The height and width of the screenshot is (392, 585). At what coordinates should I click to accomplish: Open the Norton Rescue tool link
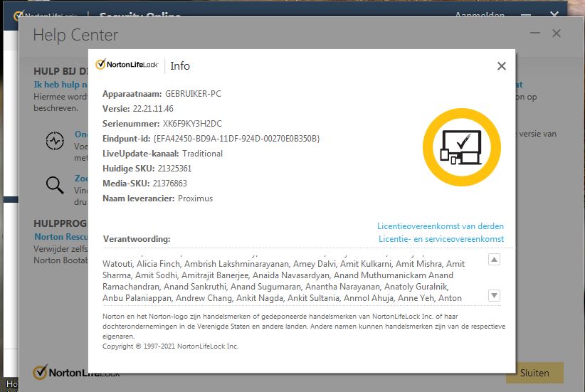[x=61, y=237]
